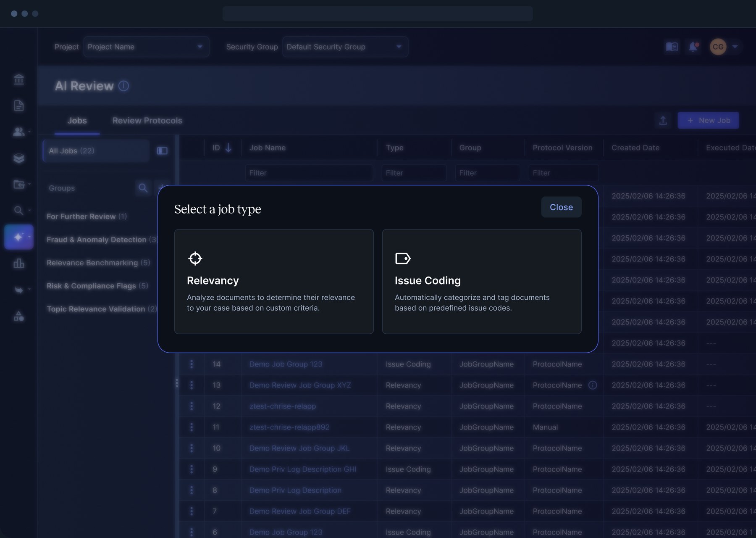Open the search sidebar icon
Viewport: 756px width, 538px height.
[18, 210]
